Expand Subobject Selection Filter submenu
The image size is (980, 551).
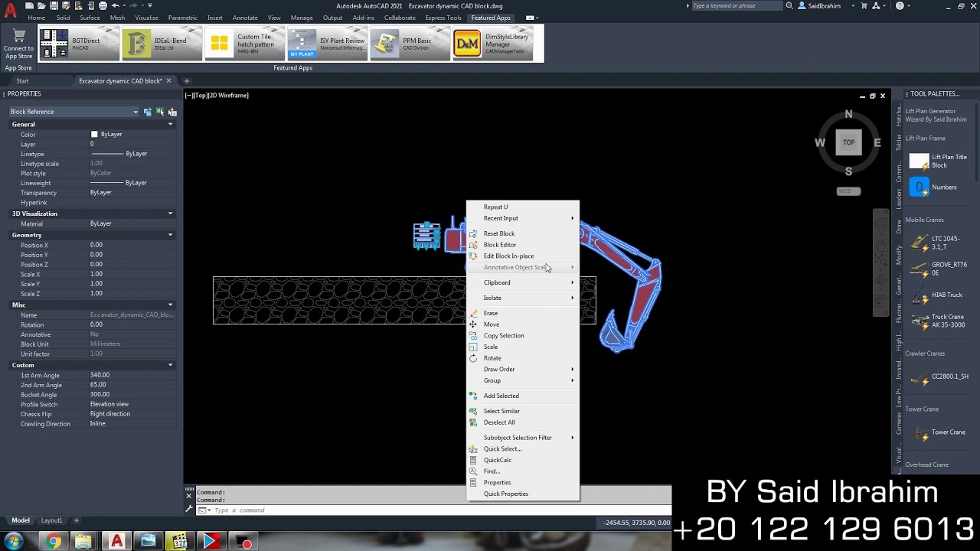tap(523, 438)
